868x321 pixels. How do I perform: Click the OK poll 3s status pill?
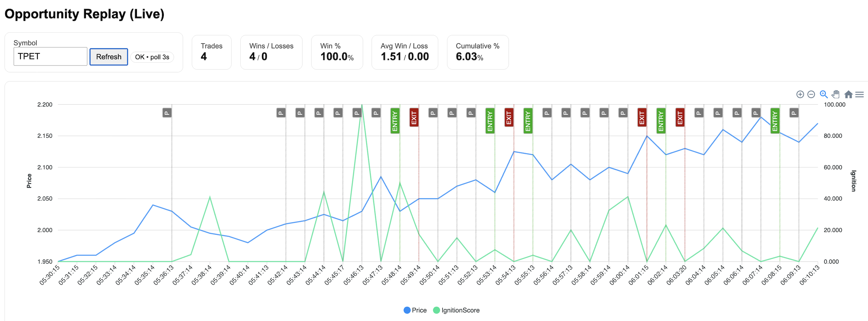click(152, 57)
